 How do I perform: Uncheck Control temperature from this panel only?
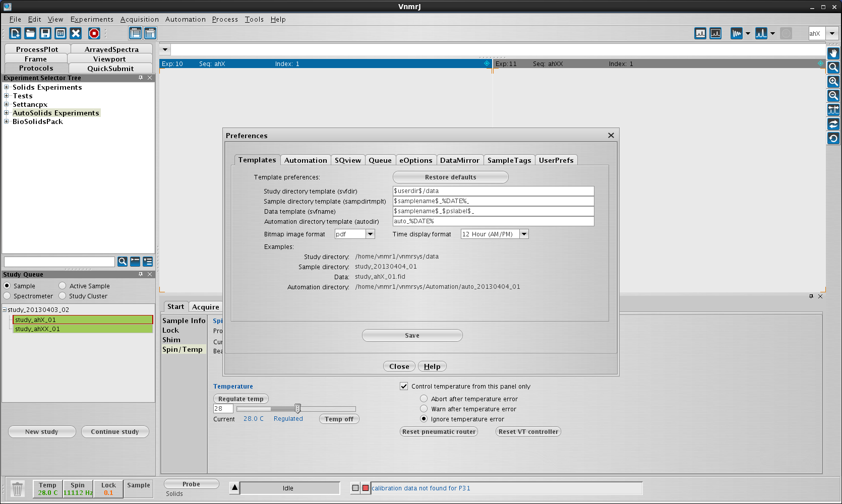[x=404, y=386]
